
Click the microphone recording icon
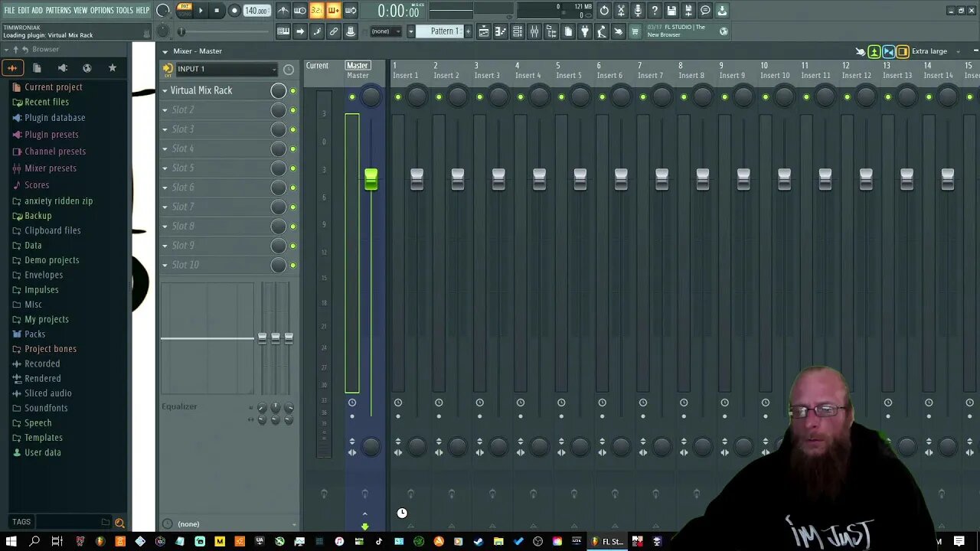tap(638, 11)
